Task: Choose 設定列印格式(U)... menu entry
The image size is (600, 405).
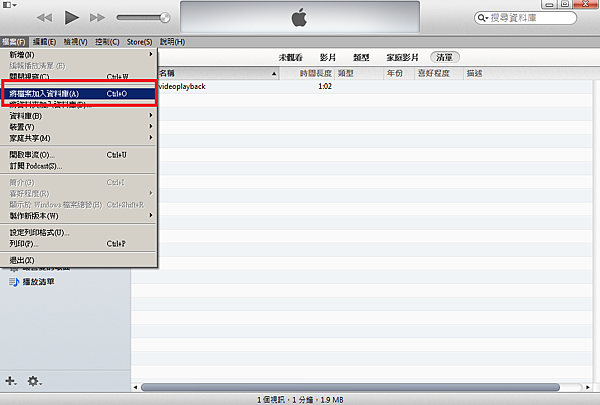Action: (x=78, y=232)
